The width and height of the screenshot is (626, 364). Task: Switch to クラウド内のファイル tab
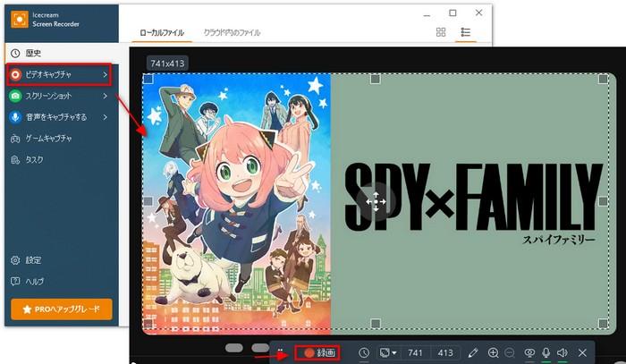click(x=232, y=33)
